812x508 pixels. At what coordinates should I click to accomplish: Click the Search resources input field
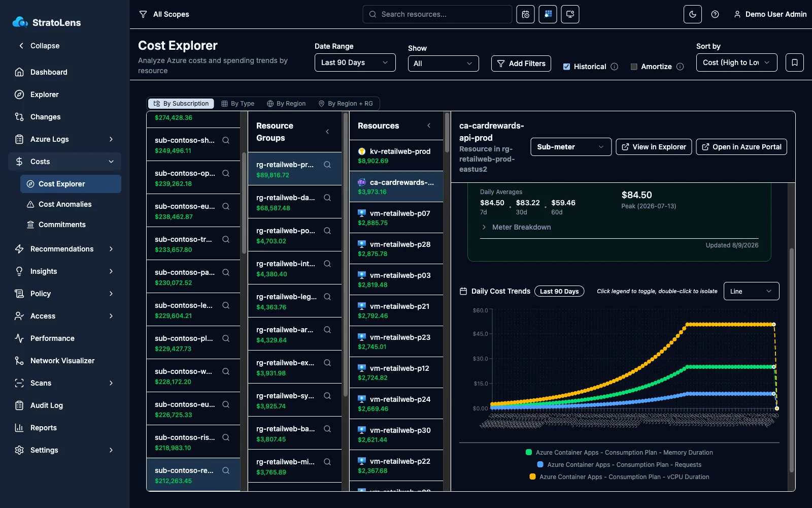(437, 14)
